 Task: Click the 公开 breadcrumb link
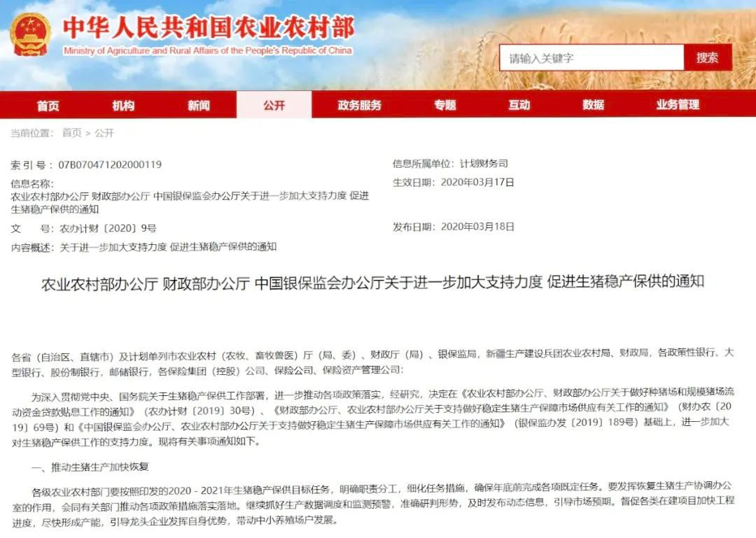click(104, 133)
